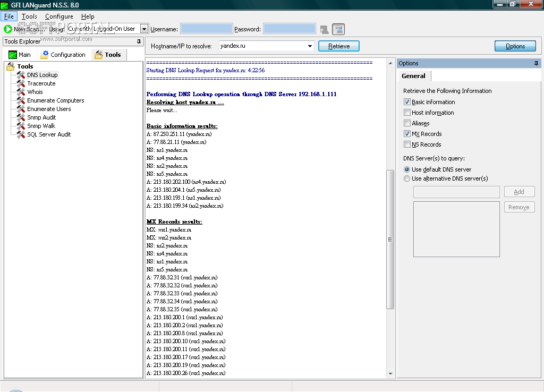Click the Enumerate Users tool icon
The image size is (544, 392).
(21, 109)
